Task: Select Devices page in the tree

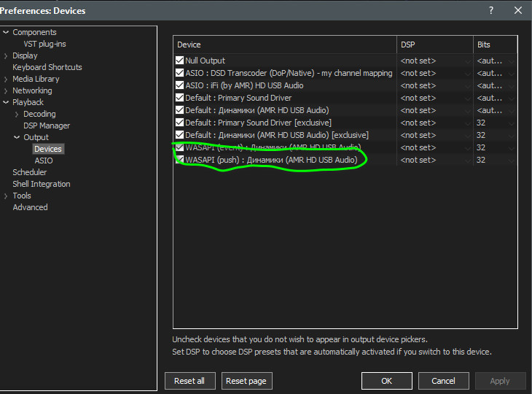Action: 48,149
